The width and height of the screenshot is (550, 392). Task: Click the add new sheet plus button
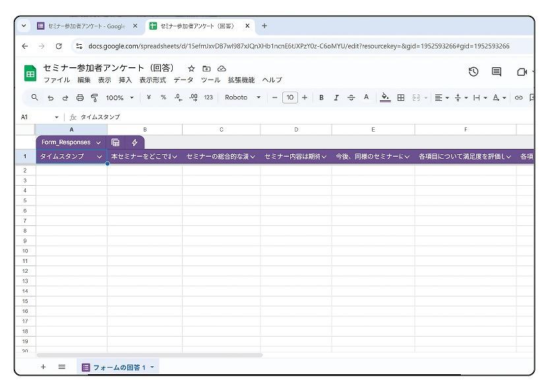click(44, 366)
